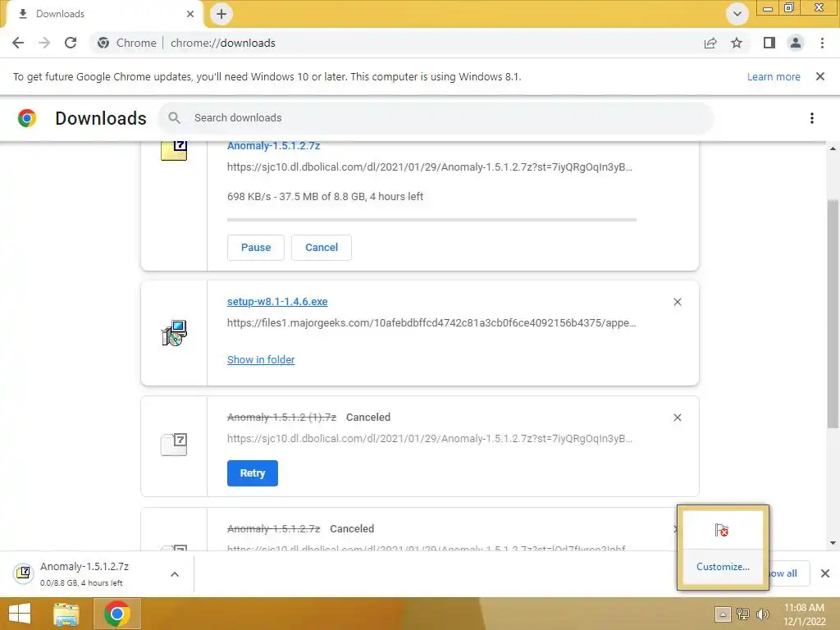The image size is (840, 630).
Task: Click the canceled Anomaly (1) file icon
Action: (174, 445)
